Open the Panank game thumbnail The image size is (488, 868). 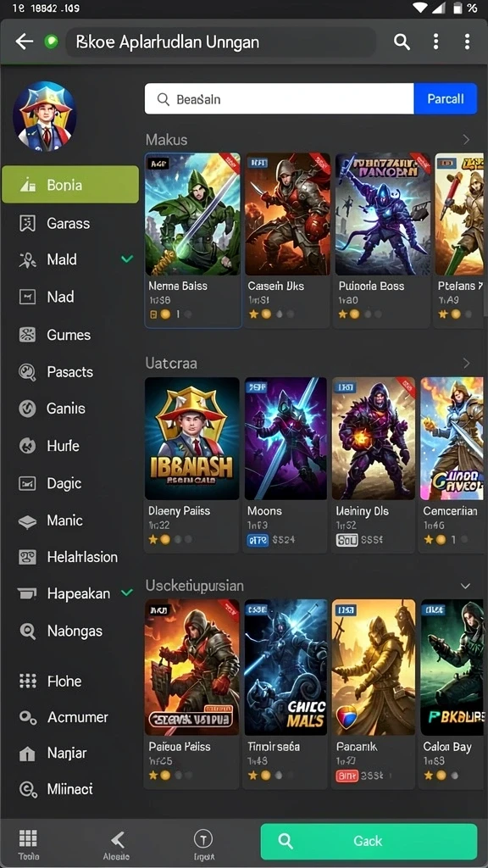pyautogui.click(x=374, y=667)
